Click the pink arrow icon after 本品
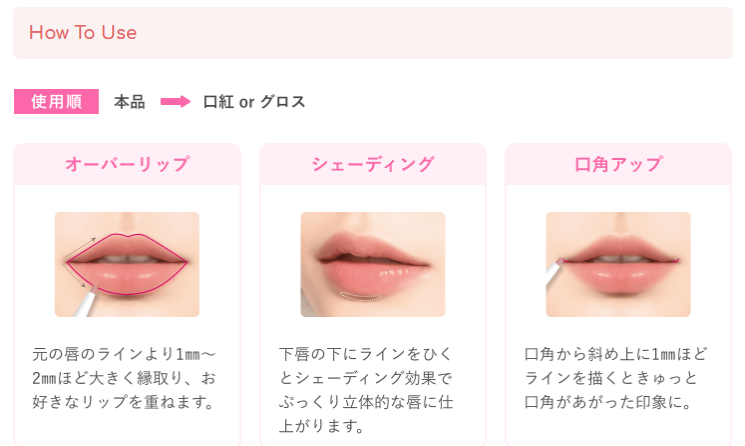Viewport: 745px width, 446px height. point(175,102)
